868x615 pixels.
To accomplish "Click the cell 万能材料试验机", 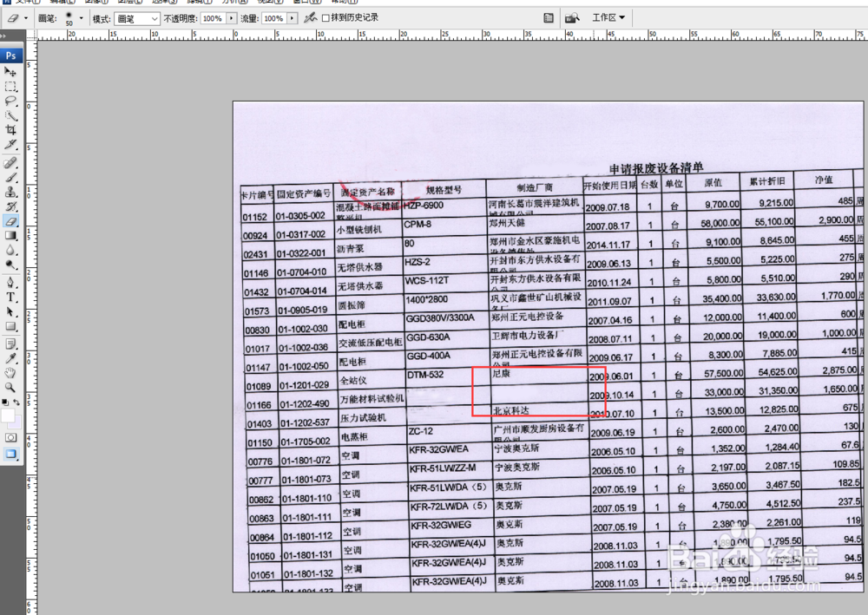I will pos(372,399).
